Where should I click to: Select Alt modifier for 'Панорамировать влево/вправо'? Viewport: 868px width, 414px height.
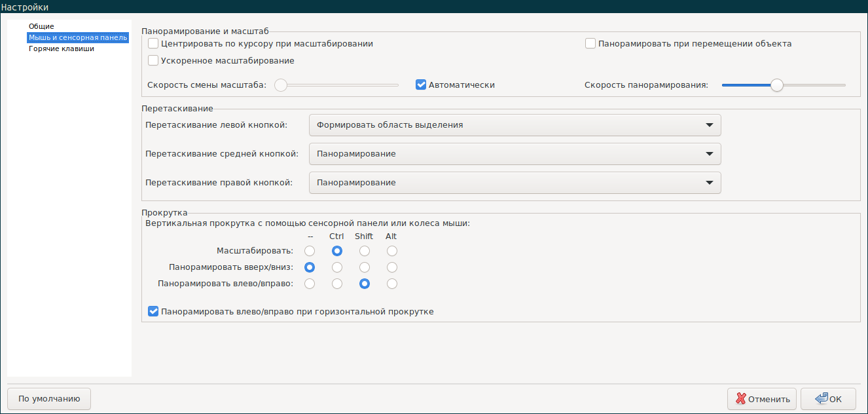(x=391, y=284)
